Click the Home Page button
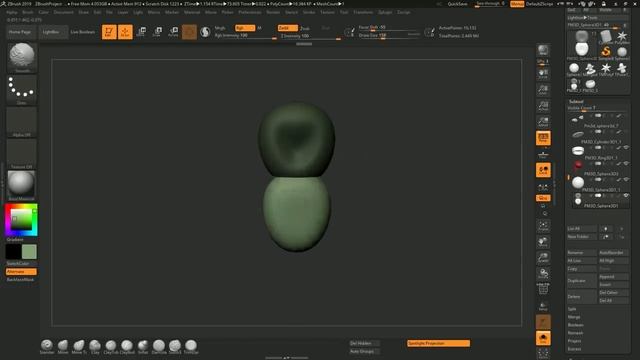Screen dimensions: 640x360 pyautogui.click(x=20, y=32)
